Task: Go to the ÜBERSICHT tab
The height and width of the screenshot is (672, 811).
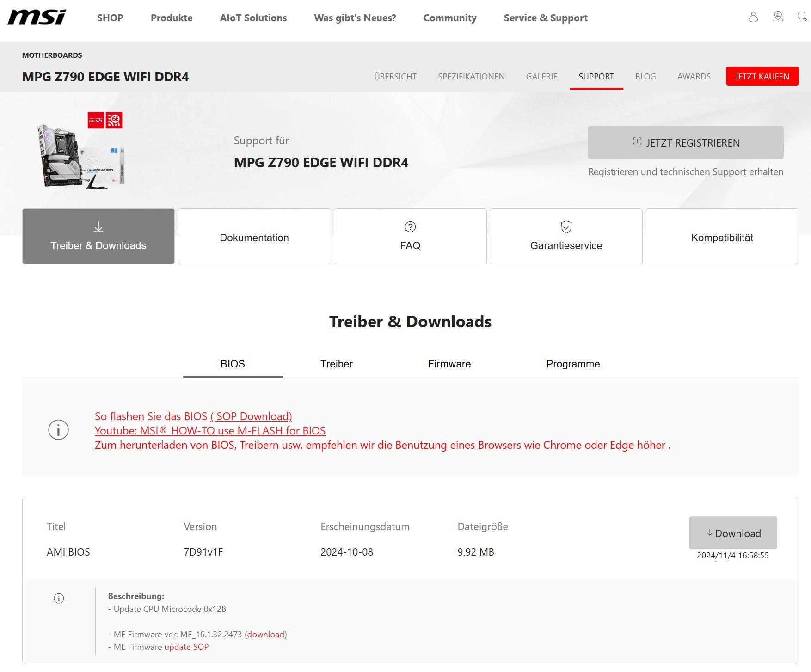Action: pos(395,77)
